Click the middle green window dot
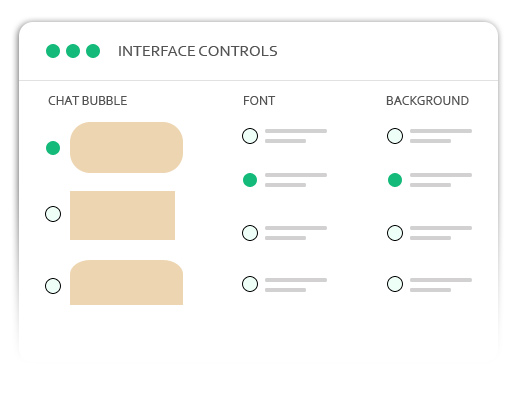The width and height of the screenshot is (523, 402). [x=73, y=51]
